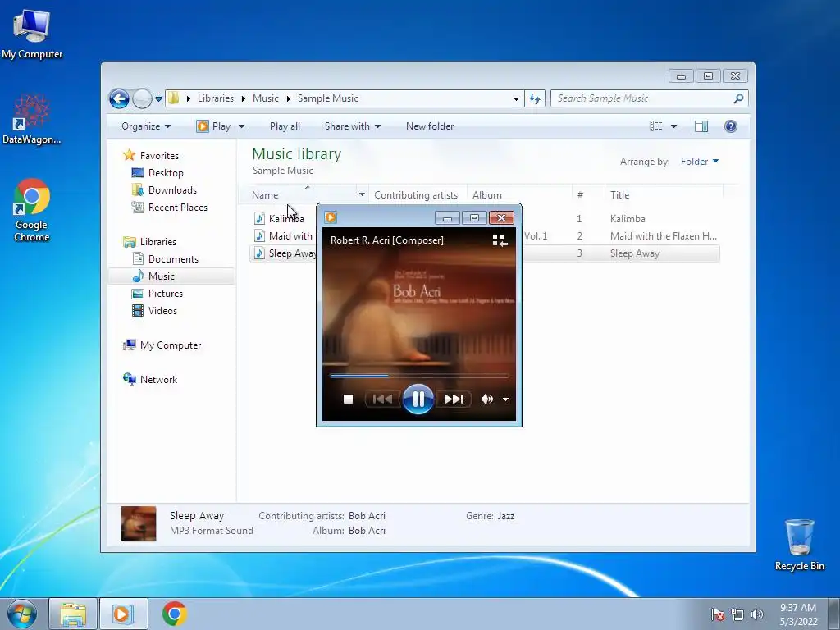The height and width of the screenshot is (630, 840).
Task: Seek along the Media Player progress bar
Action: tap(419, 376)
